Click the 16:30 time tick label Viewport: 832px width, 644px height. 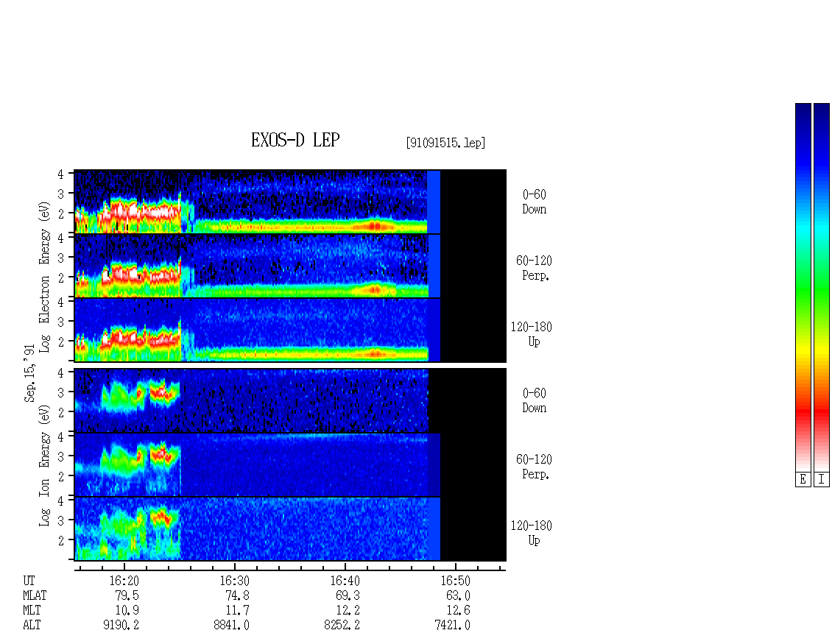tap(235, 581)
